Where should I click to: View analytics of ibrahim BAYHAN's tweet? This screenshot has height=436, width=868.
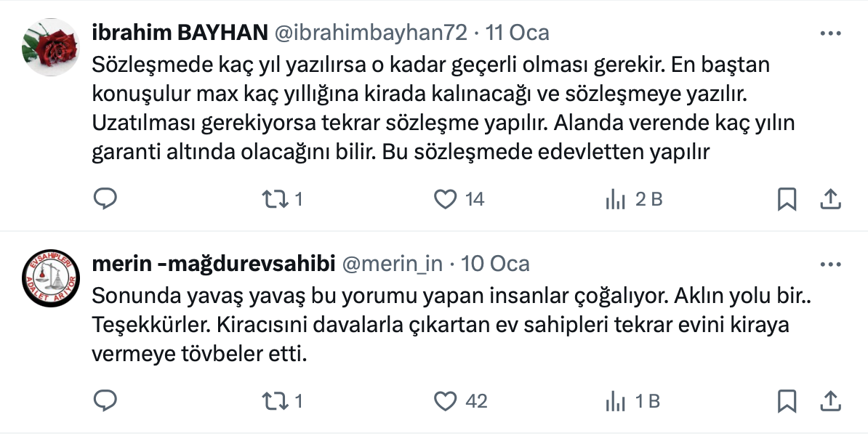[616, 198]
